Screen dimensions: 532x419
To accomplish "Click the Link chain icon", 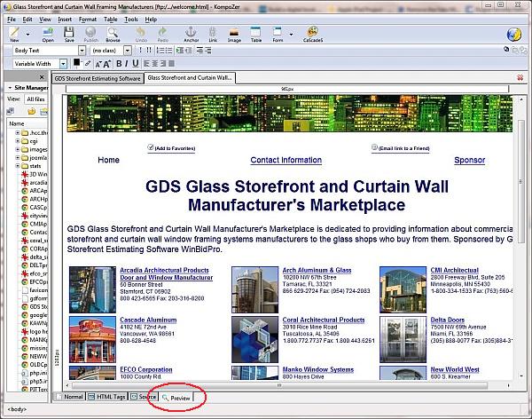I will tap(213, 35).
